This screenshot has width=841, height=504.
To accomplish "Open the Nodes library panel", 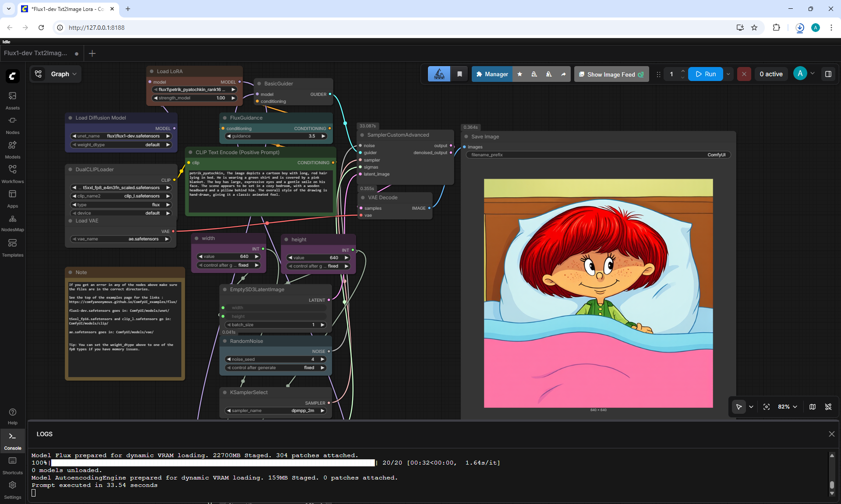I will [x=12, y=125].
